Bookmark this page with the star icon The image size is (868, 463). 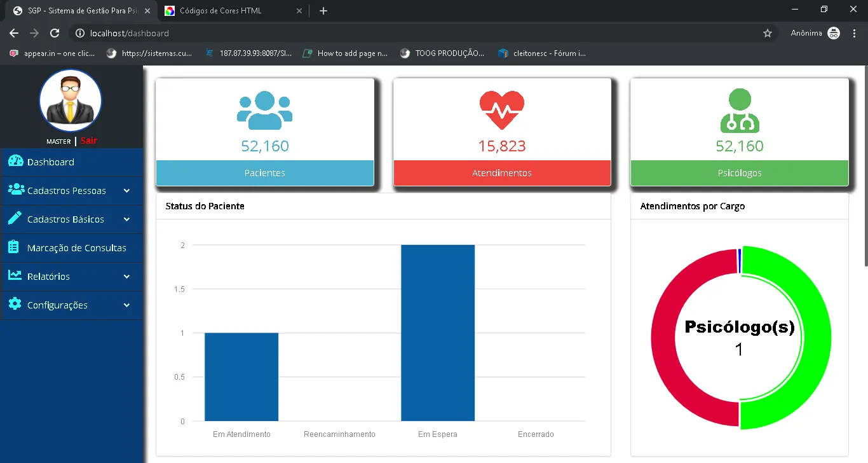(767, 33)
